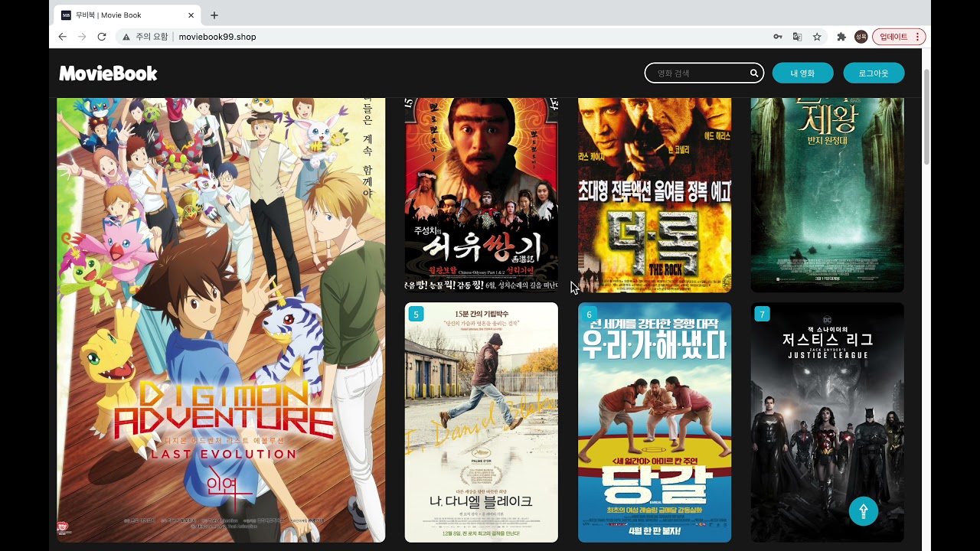Open the saved passwords key icon
This screenshot has height=551, width=980.
[x=777, y=37]
